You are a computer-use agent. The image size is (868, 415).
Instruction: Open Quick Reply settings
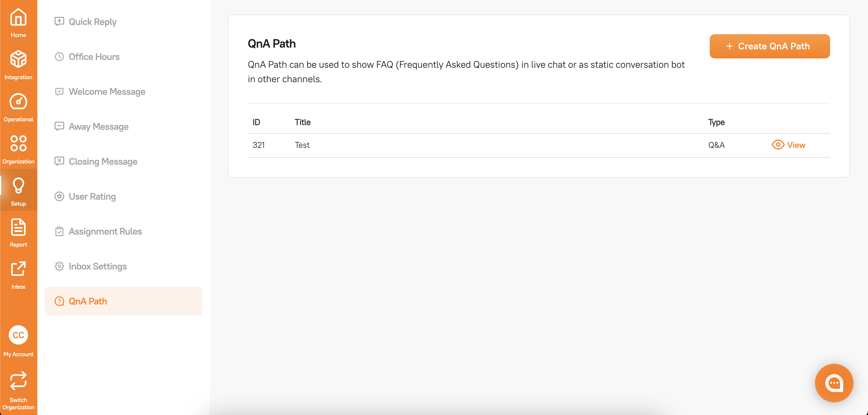pyautogui.click(x=92, y=22)
